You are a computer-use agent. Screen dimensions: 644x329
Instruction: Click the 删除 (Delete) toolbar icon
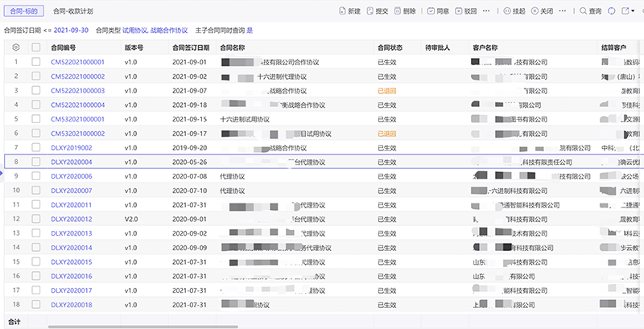[398, 11]
